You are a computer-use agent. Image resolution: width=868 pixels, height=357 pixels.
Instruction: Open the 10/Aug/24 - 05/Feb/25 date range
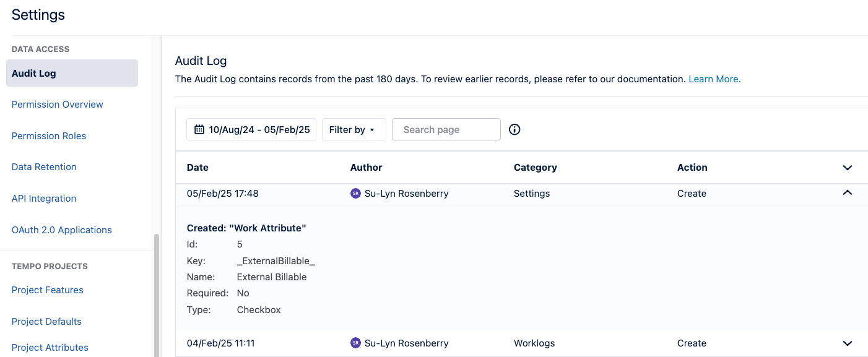(252, 129)
